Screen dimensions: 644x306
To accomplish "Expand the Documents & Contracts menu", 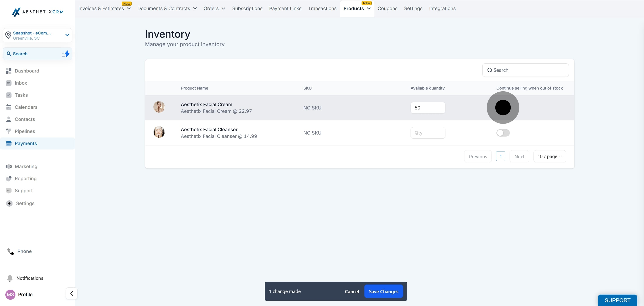I will 167,9.
